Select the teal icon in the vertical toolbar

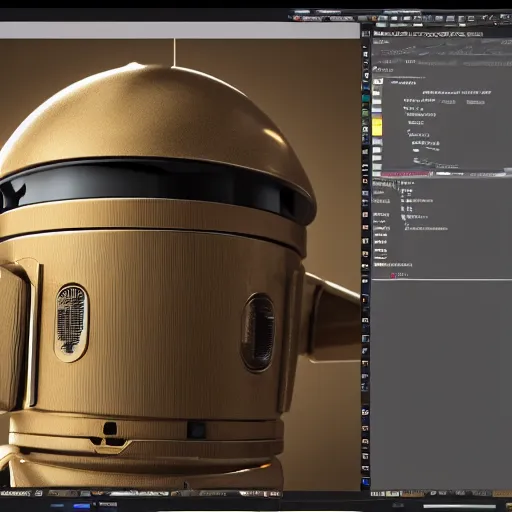pos(366,98)
